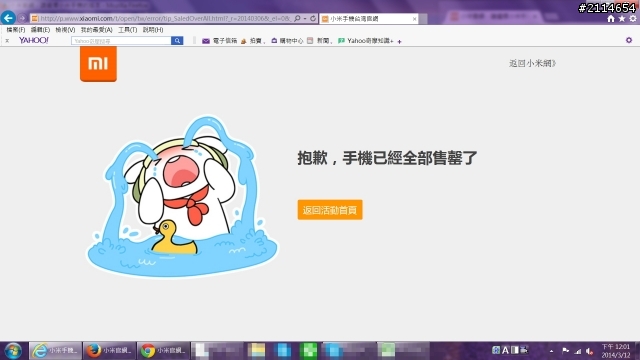Open 購物中心 from the Yahoo toolbar
Screen dimensions: 640x360
tap(287, 40)
